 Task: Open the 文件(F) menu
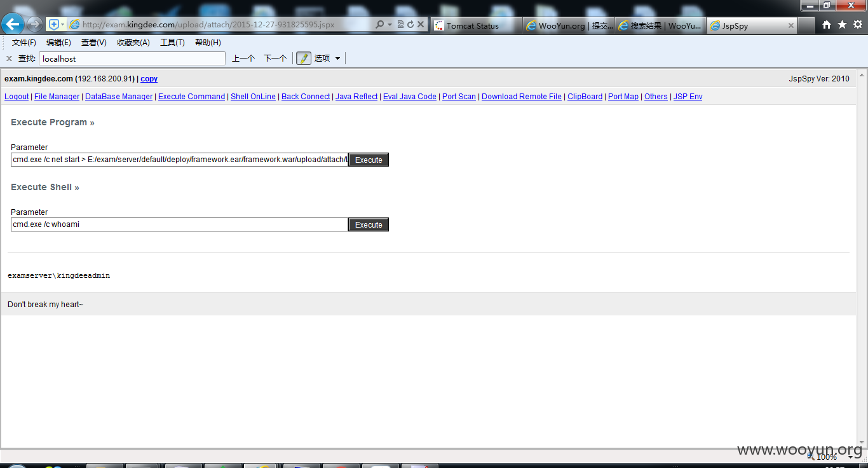(24, 43)
